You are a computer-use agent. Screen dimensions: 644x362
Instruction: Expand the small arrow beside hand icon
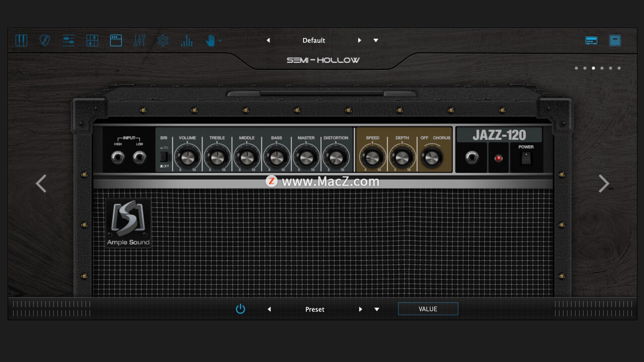pyautogui.click(x=220, y=41)
